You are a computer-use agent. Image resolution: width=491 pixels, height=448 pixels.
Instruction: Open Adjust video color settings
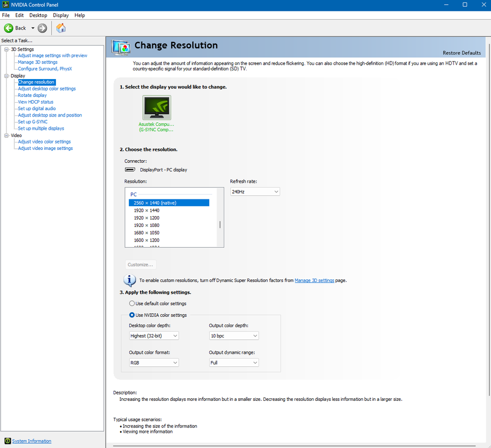point(44,141)
